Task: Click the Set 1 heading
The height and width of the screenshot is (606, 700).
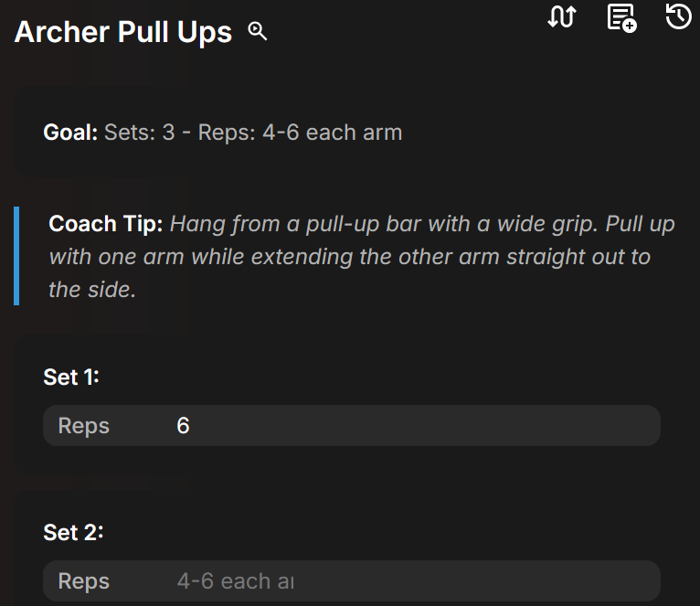Action: pos(71,377)
